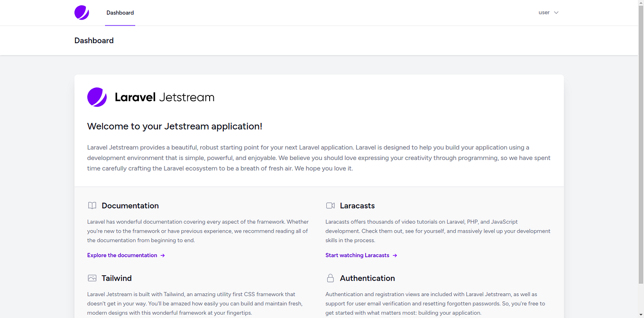Image resolution: width=644 pixels, height=318 pixels.
Task: Click the arrow icon after Explore the documentation
Action: coord(163,255)
